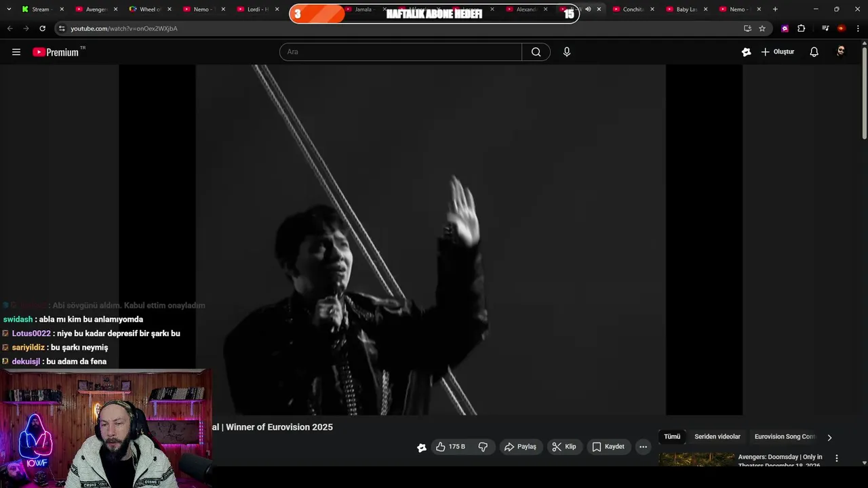Close the Conchita tab
This screenshot has width=868, height=488.
652,9
